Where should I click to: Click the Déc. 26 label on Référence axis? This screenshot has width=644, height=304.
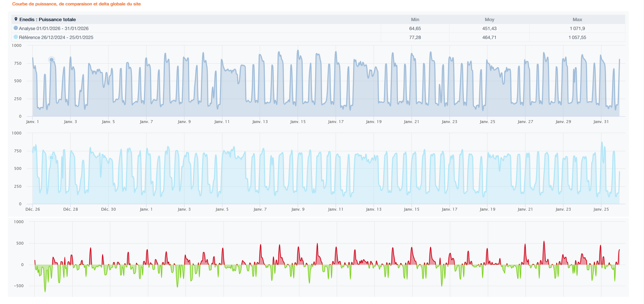coord(33,210)
